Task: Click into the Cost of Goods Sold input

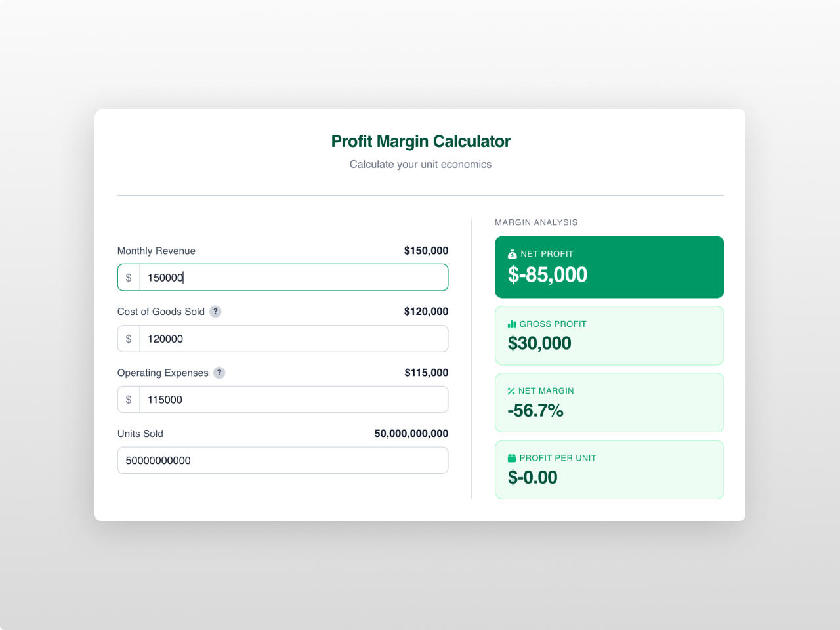Action: pyautogui.click(x=293, y=339)
